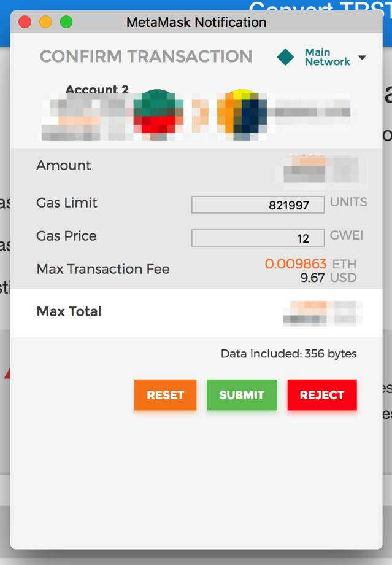Click the recipient account identicon
Screen dimensions: 392x565
coord(242,115)
